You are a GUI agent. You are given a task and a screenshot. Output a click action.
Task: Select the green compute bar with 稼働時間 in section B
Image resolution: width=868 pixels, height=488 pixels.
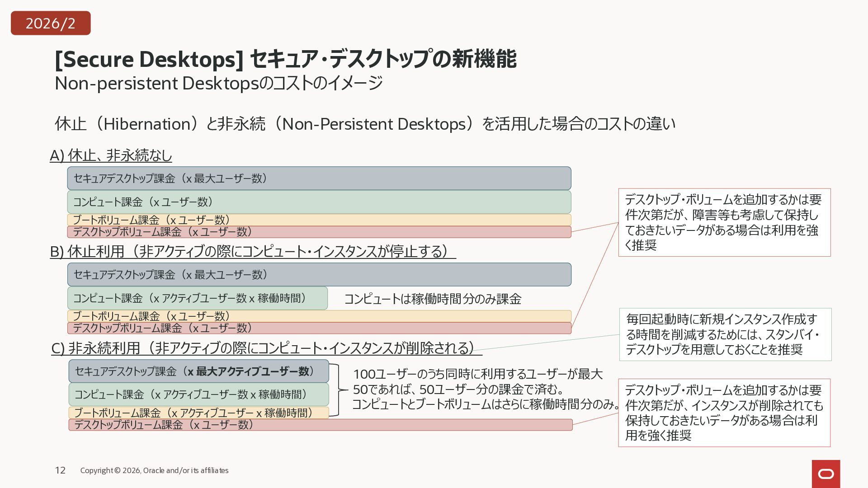[197, 298]
